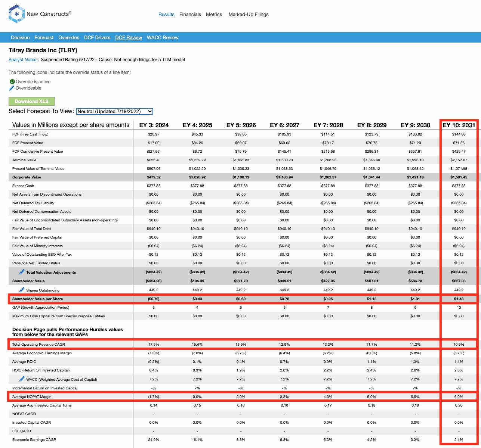Viewport: 481px width, 448px height.
Task: Click the Download XLS button
Action: pos(31,101)
